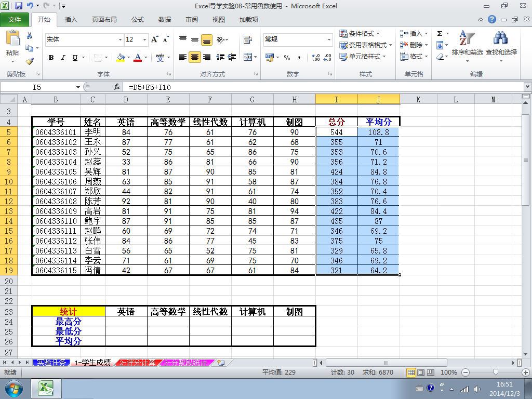Screen dimensions: 532x399
Task: Toggle Underline formatting
Action: coord(75,58)
